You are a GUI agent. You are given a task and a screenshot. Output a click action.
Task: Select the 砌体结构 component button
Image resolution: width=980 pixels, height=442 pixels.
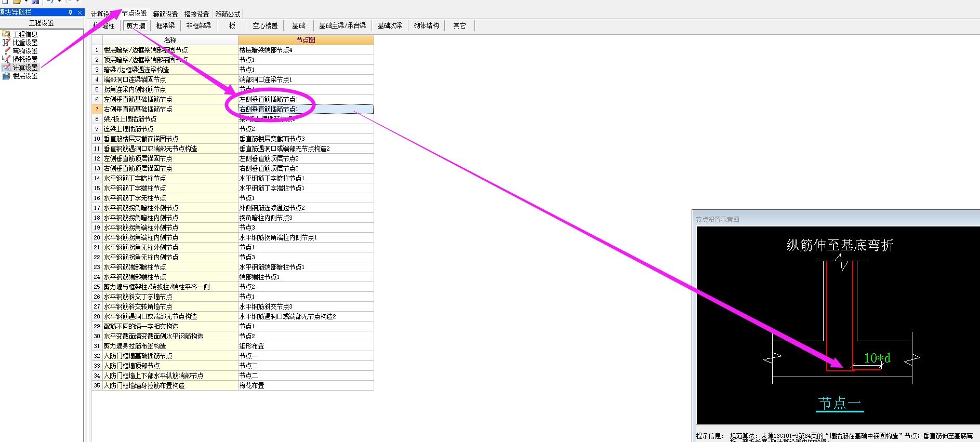click(x=426, y=25)
